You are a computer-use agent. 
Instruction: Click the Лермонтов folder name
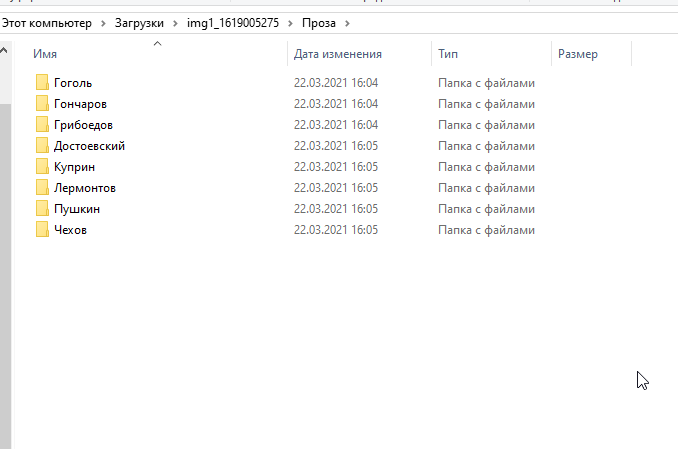point(85,188)
